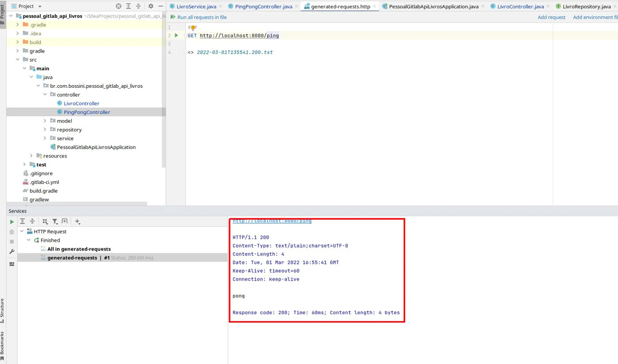Screen dimensions: 618x364
Task: Click Expand All in the Services toolbar
Action: click(x=23, y=221)
